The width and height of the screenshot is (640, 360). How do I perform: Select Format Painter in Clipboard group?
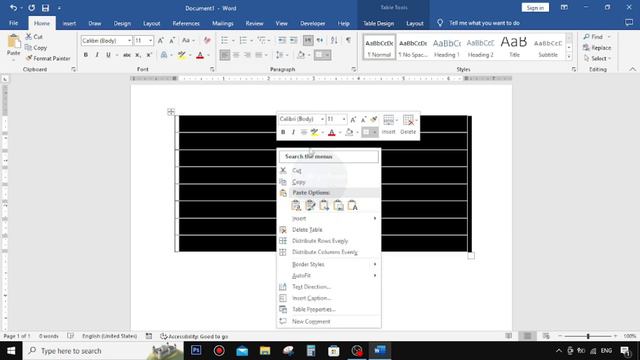pyautogui.click(x=48, y=58)
